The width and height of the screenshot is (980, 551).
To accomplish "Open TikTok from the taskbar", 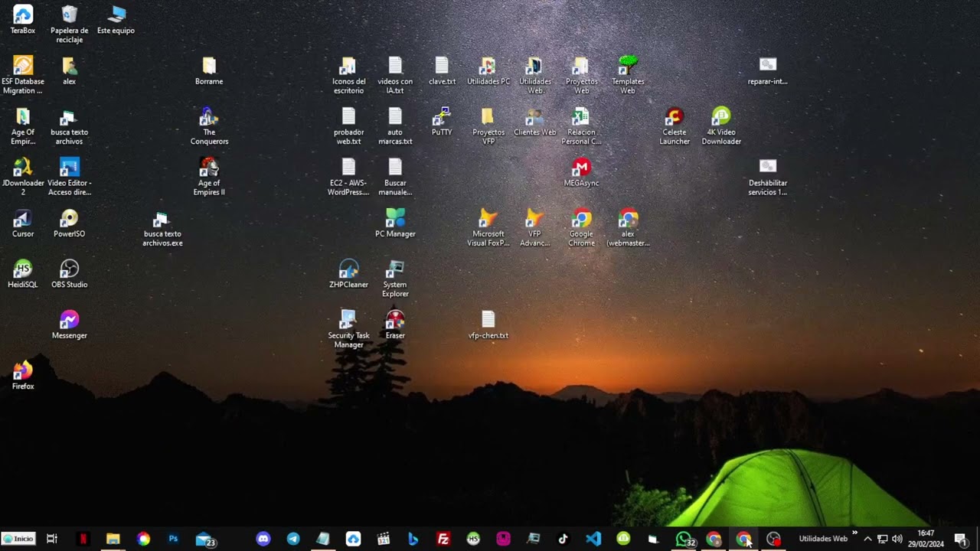I will pyautogui.click(x=563, y=539).
